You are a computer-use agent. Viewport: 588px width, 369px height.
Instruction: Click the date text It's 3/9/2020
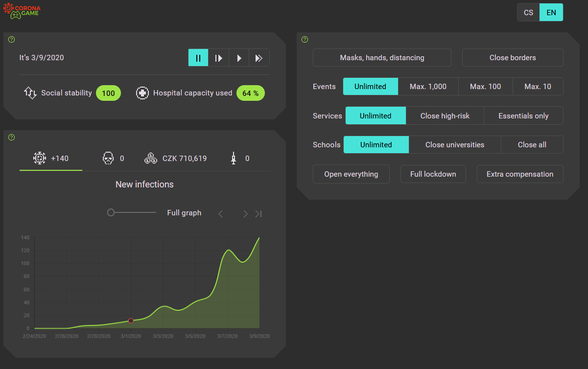(42, 58)
